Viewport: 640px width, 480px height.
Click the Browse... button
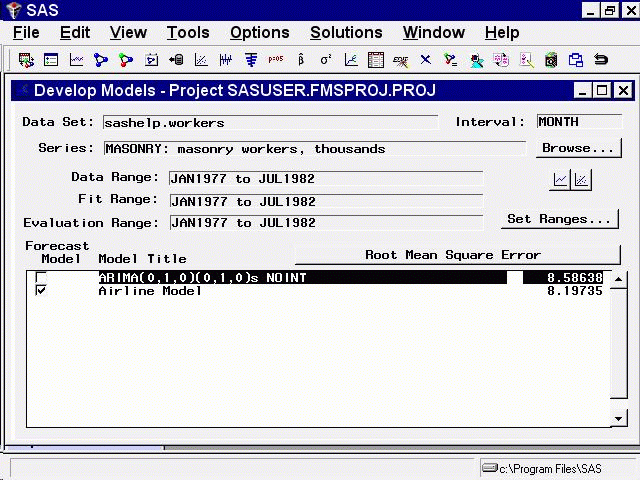578,148
